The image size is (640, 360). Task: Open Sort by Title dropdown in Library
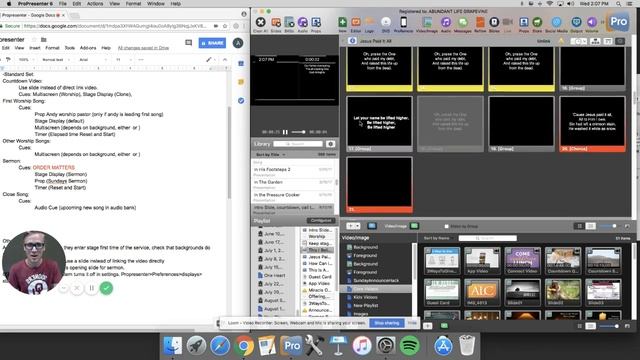pyautogui.click(x=271, y=155)
